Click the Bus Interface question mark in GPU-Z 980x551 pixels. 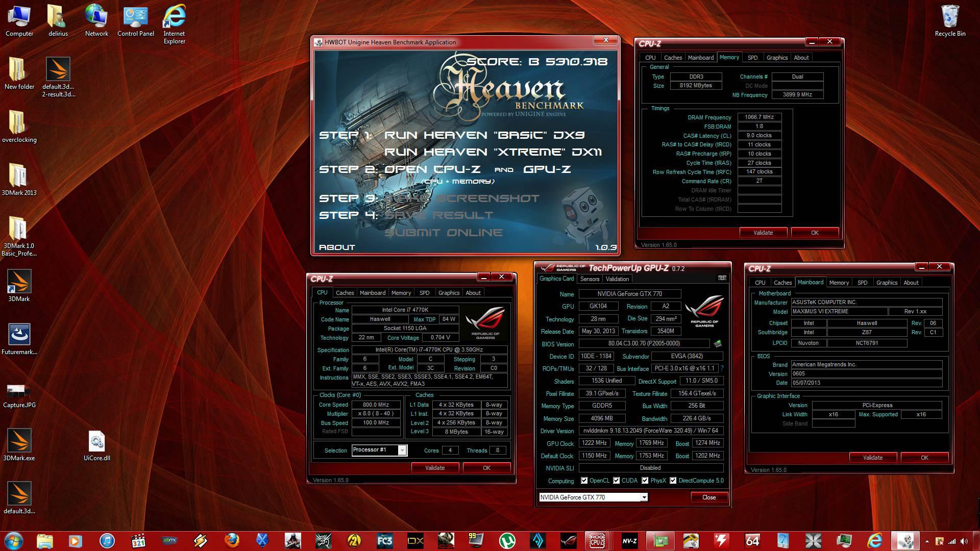(x=722, y=368)
